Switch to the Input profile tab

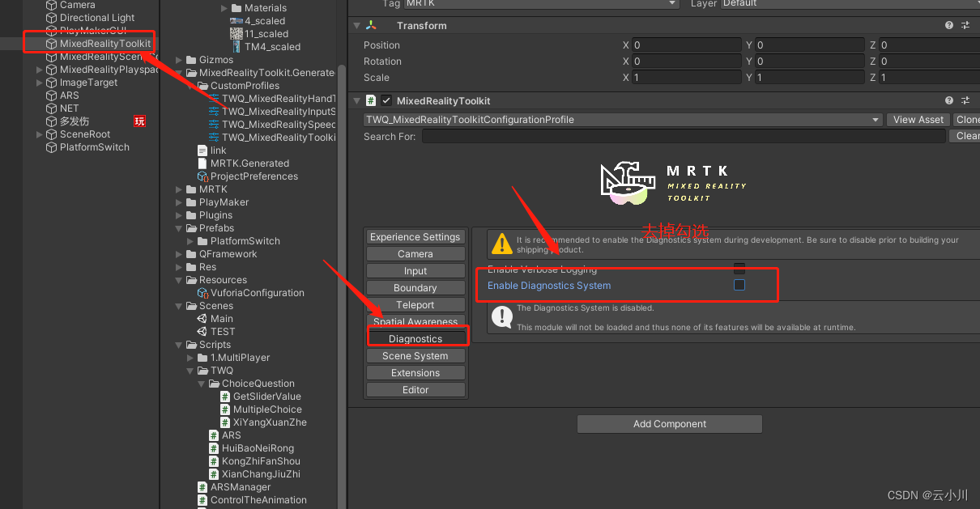415,271
